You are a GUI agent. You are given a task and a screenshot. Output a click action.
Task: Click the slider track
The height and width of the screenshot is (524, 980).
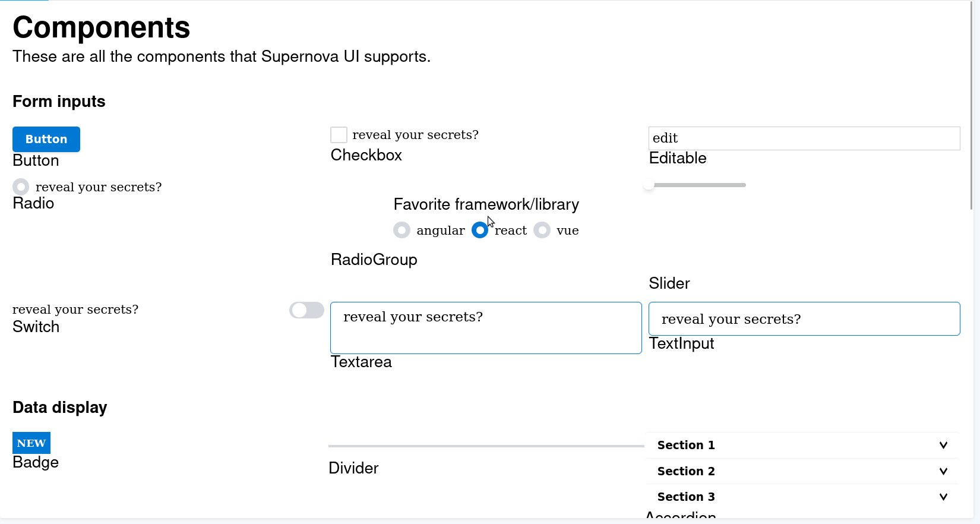(697, 185)
